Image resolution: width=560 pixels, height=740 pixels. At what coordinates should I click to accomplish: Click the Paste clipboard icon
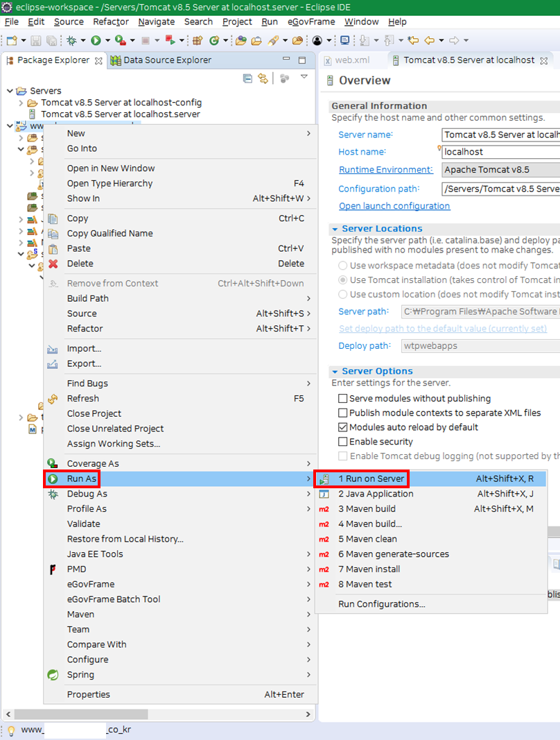[x=53, y=249]
